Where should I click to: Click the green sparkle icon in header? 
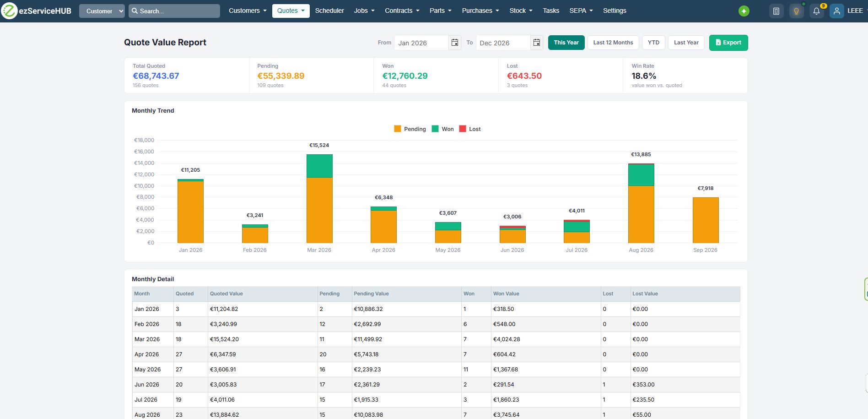point(744,11)
